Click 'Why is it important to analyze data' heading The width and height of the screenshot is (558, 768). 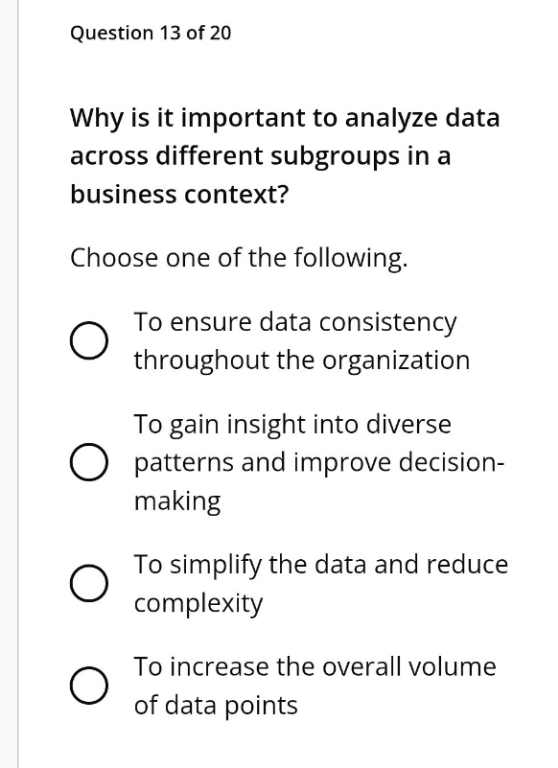(285, 119)
